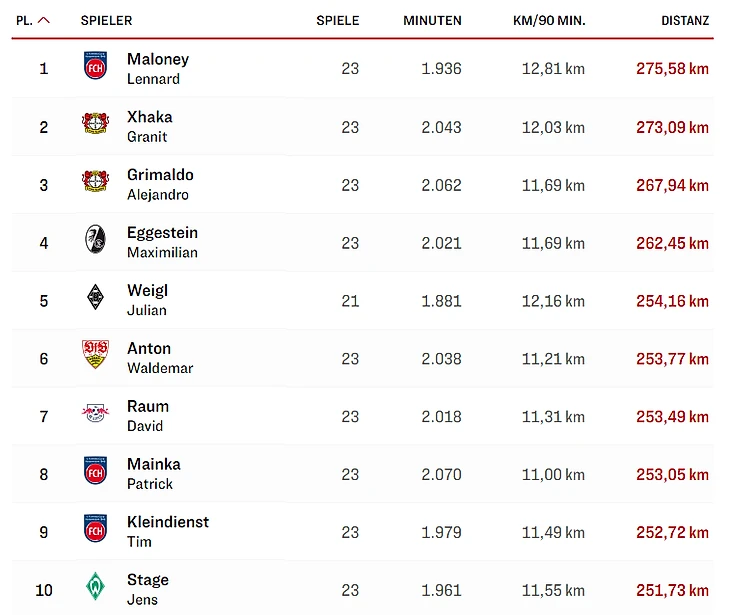Sort by the SPIELE column header

pos(337,20)
